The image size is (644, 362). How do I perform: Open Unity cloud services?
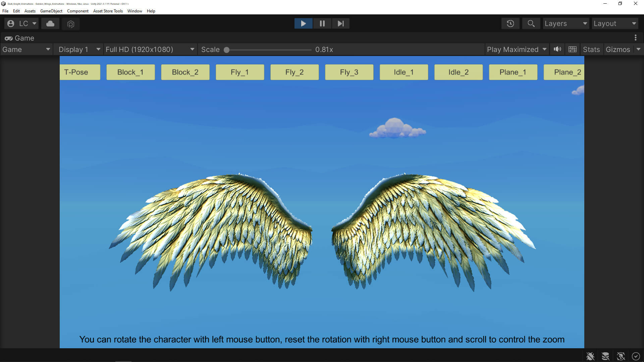(x=50, y=23)
